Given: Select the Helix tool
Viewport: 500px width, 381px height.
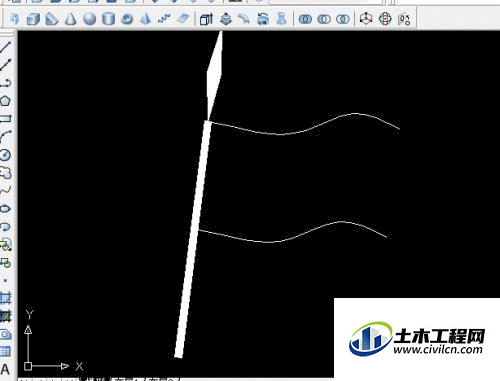Looking at the screenshot, I should coord(164,19).
